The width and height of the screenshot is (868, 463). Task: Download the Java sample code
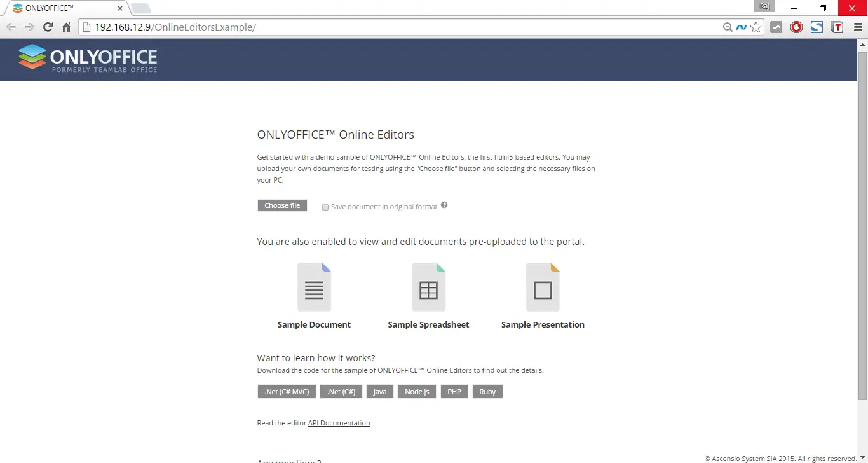click(380, 392)
